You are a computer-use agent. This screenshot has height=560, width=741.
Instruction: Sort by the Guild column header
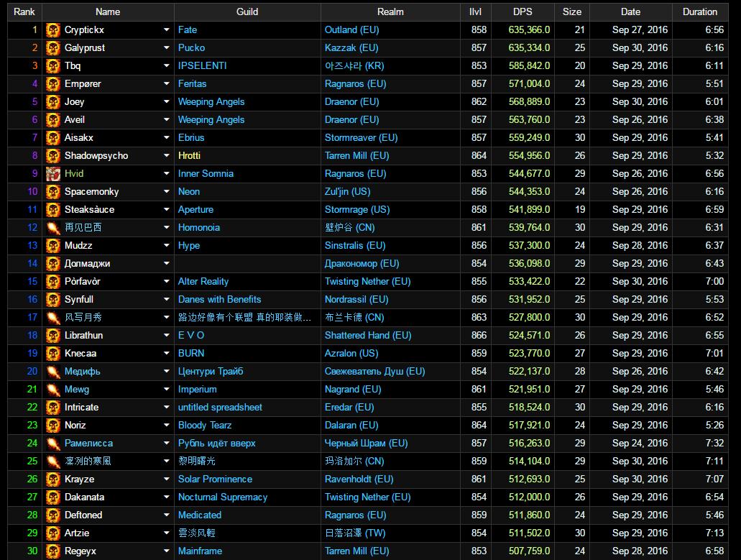(247, 12)
